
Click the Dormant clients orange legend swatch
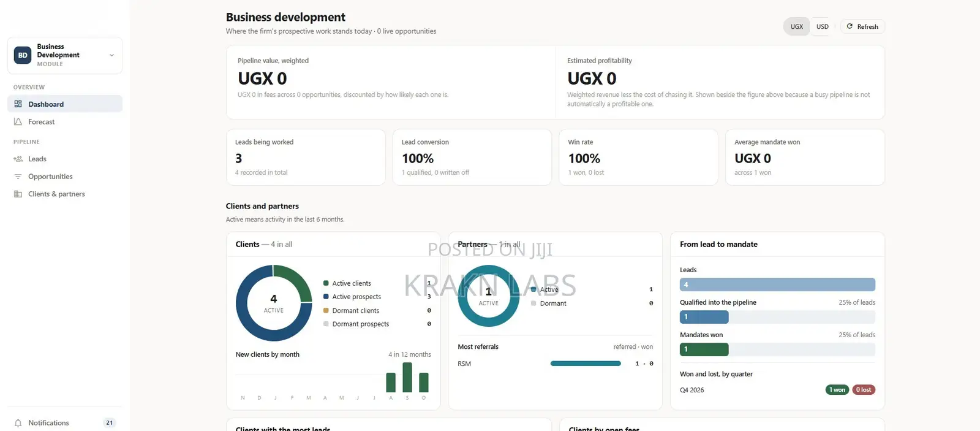tap(326, 310)
